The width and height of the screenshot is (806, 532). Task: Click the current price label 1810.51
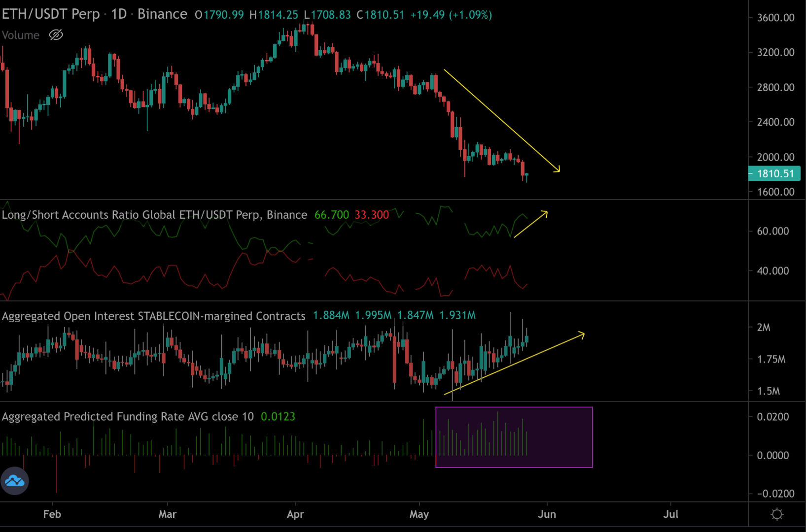click(774, 174)
